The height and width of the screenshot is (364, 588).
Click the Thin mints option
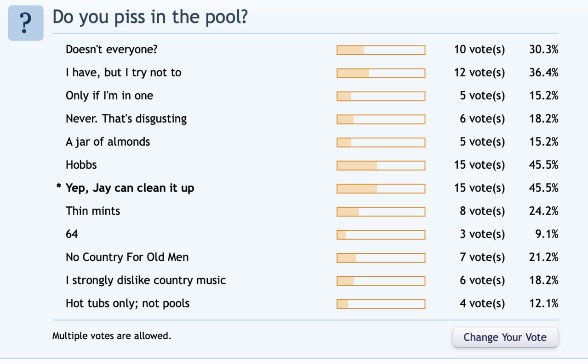click(x=93, y=211)
